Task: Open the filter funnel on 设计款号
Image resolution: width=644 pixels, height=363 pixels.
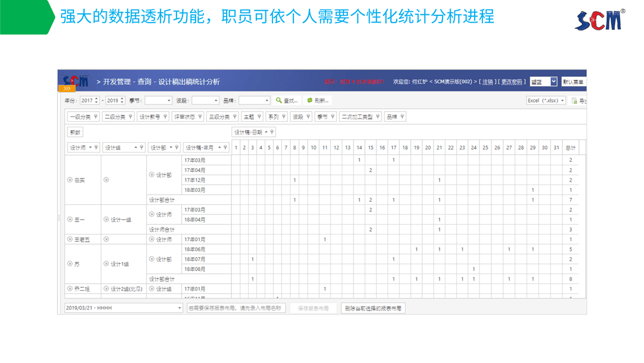Action: (x=165, y=117)
